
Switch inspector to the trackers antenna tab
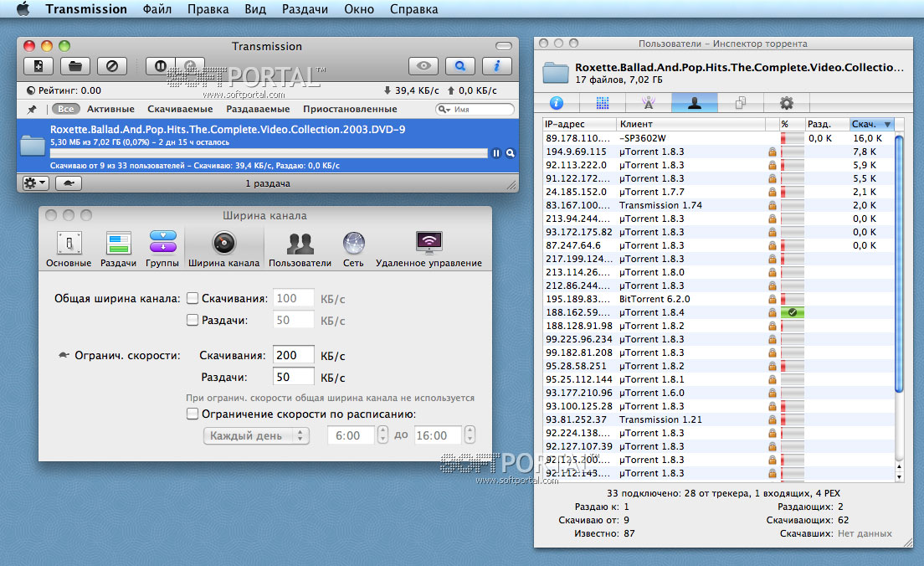648,103
